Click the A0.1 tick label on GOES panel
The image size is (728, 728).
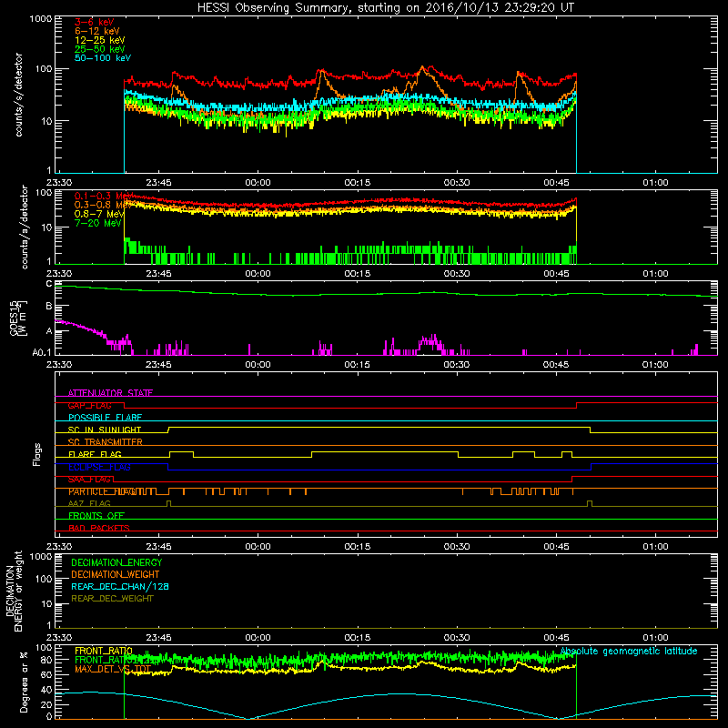pyautogui.click(x=42, y=353)
